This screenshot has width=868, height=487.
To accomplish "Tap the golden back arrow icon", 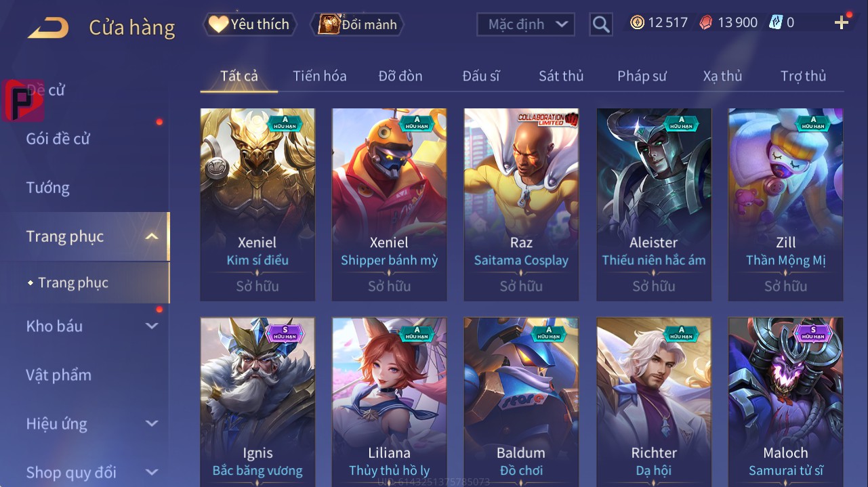I will tap(47, 28).
